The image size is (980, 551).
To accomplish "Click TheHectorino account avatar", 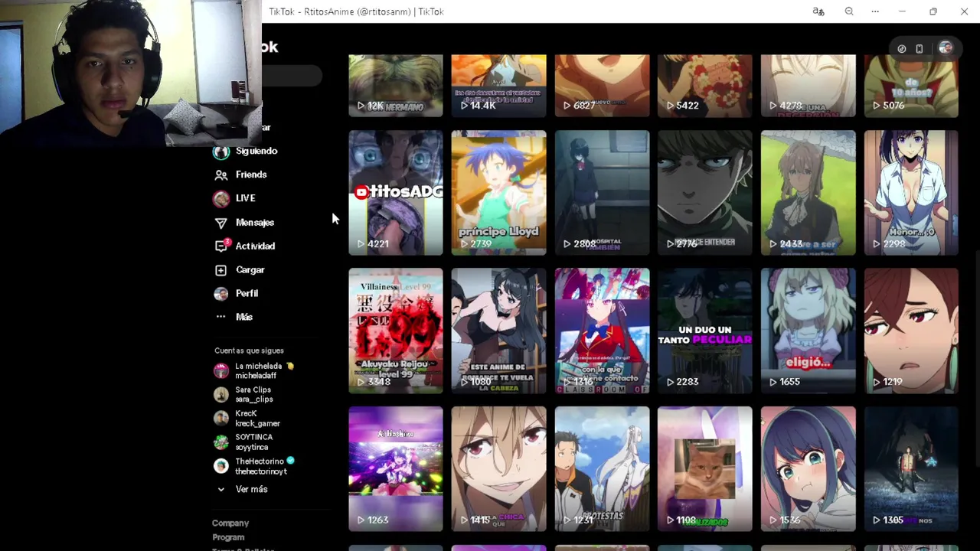I will [221, 466].
